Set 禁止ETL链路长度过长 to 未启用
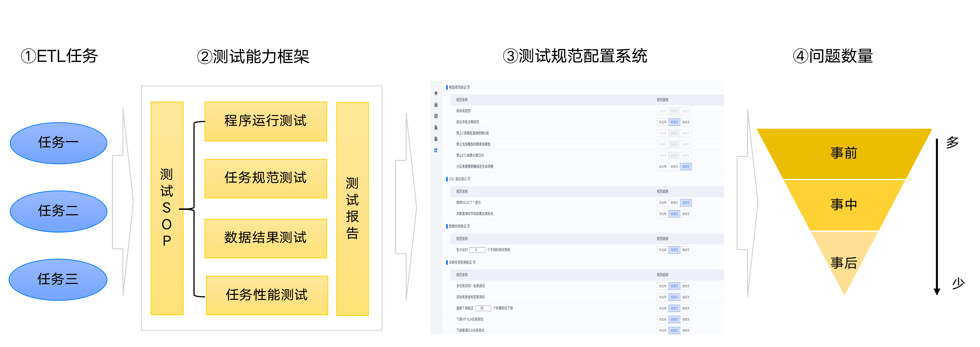This screenshot has height=347, width=980. click(662, 155)
